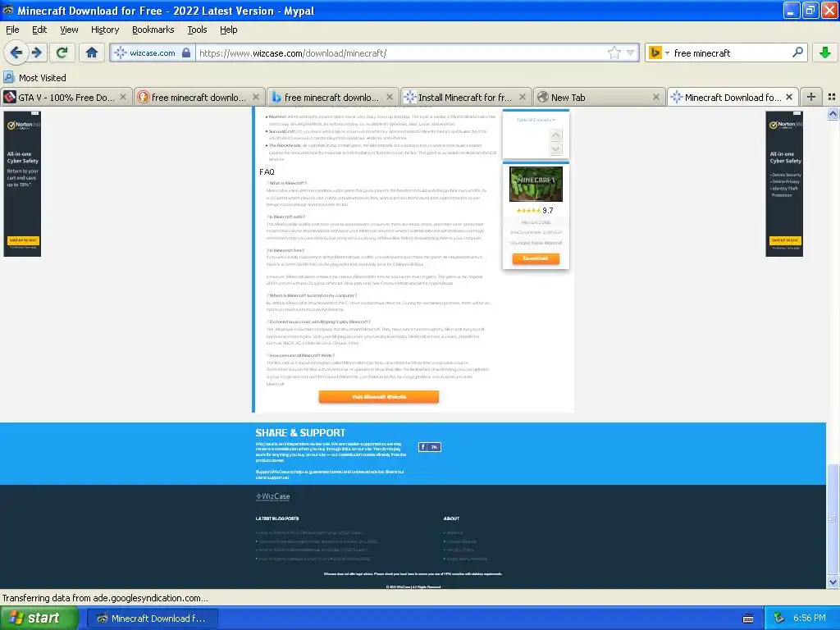
Task: Click the taskbar clock showing 6:56 PM
Action: tap(809, 619)
